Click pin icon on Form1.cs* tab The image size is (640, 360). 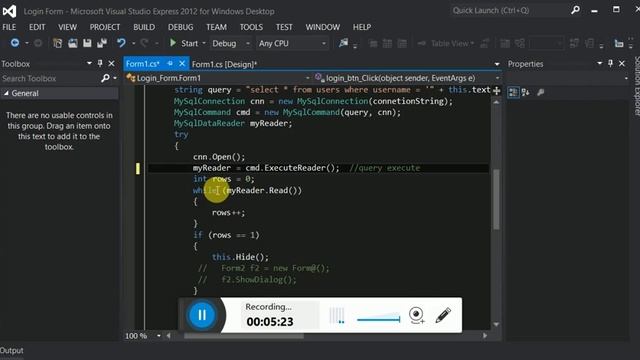click(x=170, y=64)
